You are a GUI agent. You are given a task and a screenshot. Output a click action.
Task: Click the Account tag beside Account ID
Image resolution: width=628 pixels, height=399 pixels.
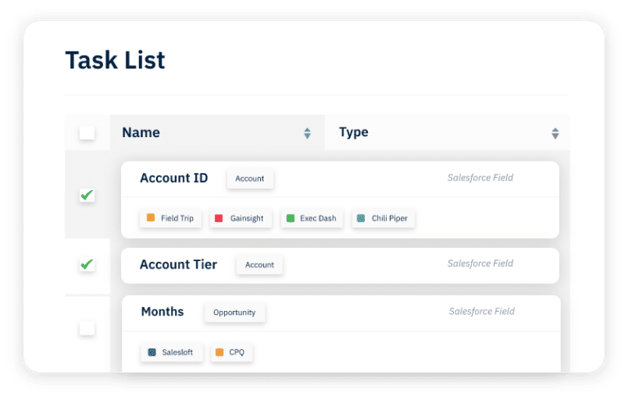coord(250,179)
